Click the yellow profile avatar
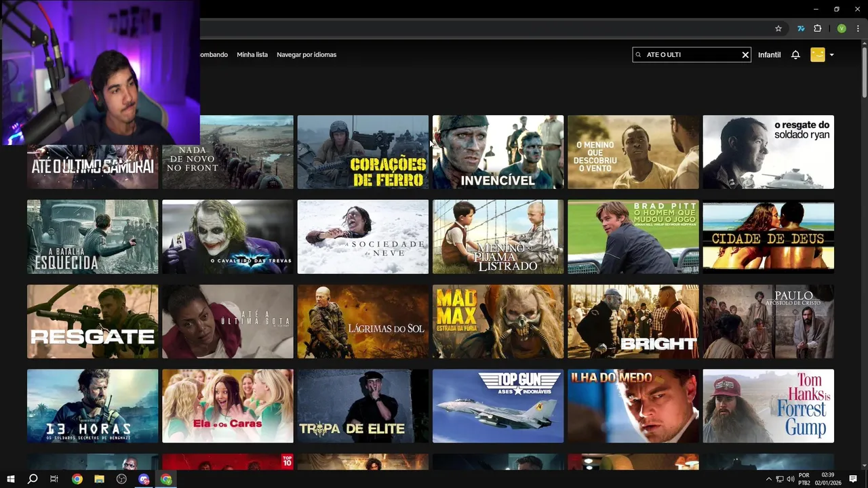 [x=818, y=55]
